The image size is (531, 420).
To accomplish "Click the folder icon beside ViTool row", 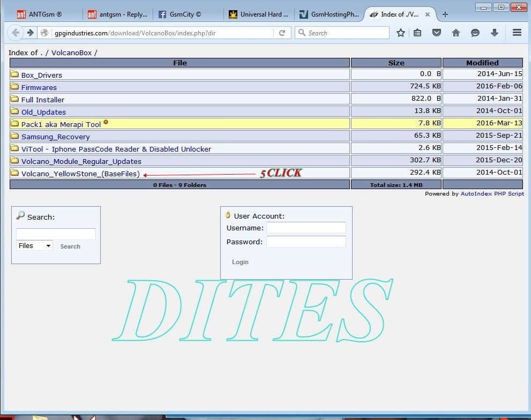I will coord(14,148).
